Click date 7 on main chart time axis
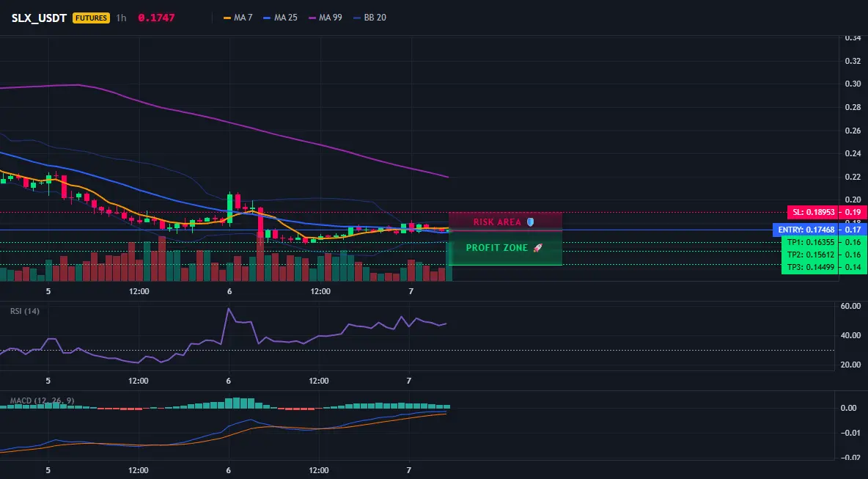Image resolution: width=868 pixels, height=479 pixels. 411,291
